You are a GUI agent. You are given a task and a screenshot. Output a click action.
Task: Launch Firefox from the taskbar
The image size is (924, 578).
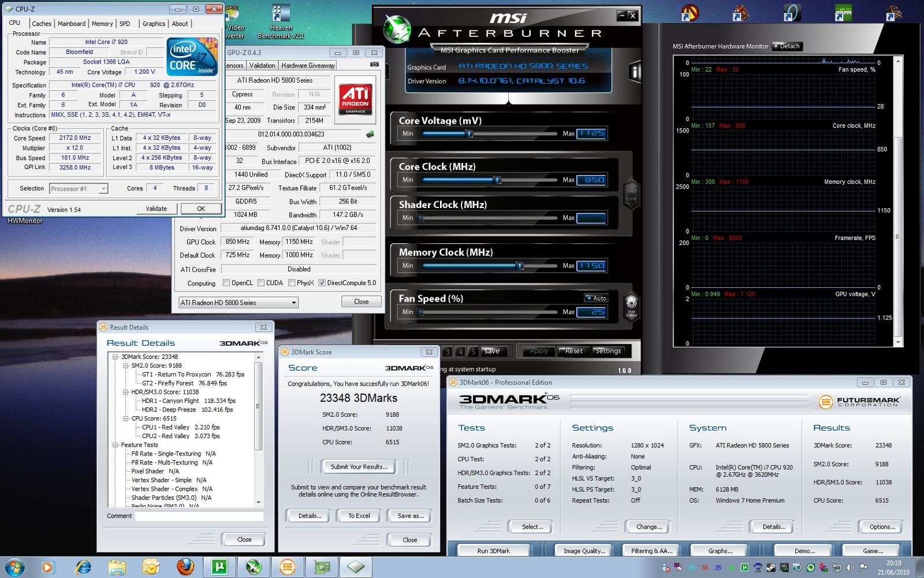coord(185,568)
